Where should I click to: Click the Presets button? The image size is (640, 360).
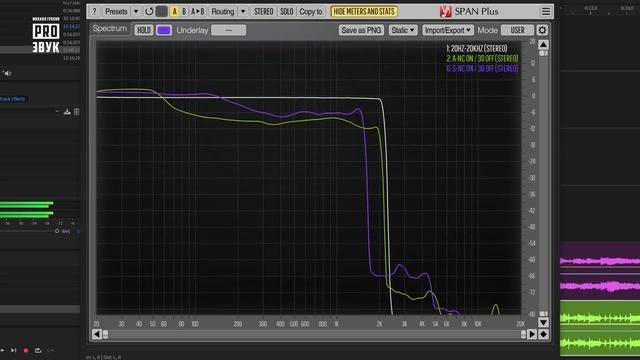click(116, 11)
